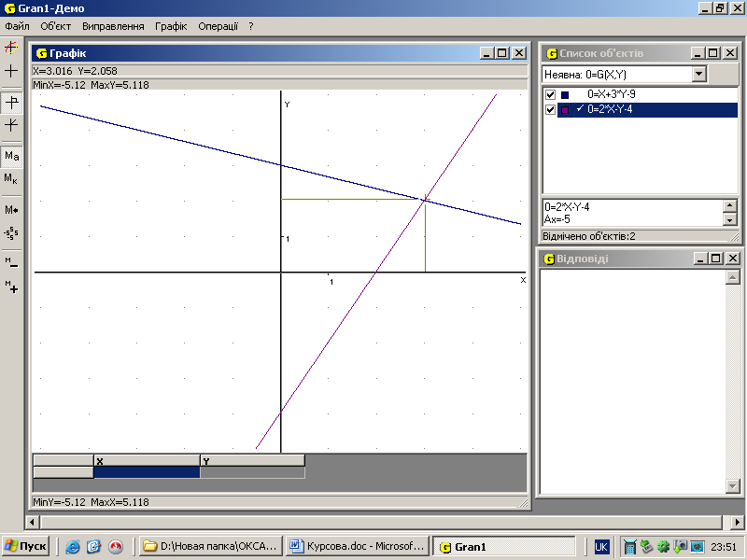This screenshot has width=747, height=560.
Task: Open the 'Графік' menu
Action: pyautogui.click(x=171, y=26)
